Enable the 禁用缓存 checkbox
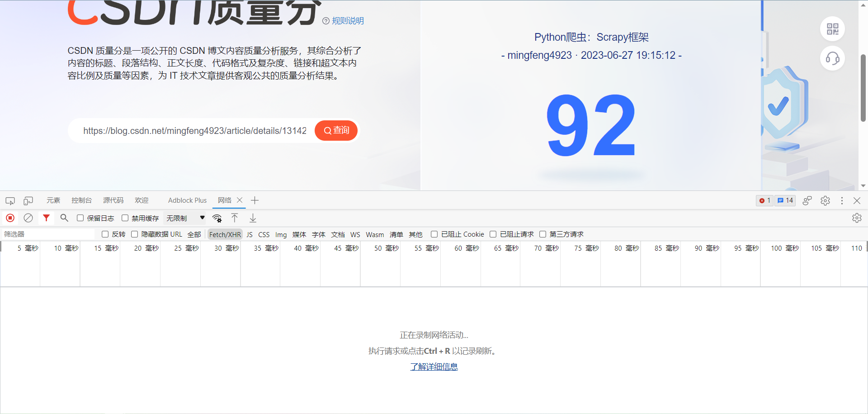The width and height of the screenshot is (868, 414). tap(125, 218)
